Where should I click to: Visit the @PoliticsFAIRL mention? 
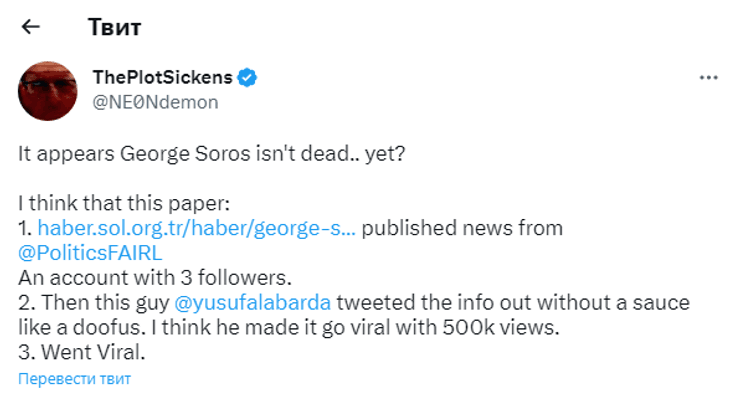coord(82,252)
